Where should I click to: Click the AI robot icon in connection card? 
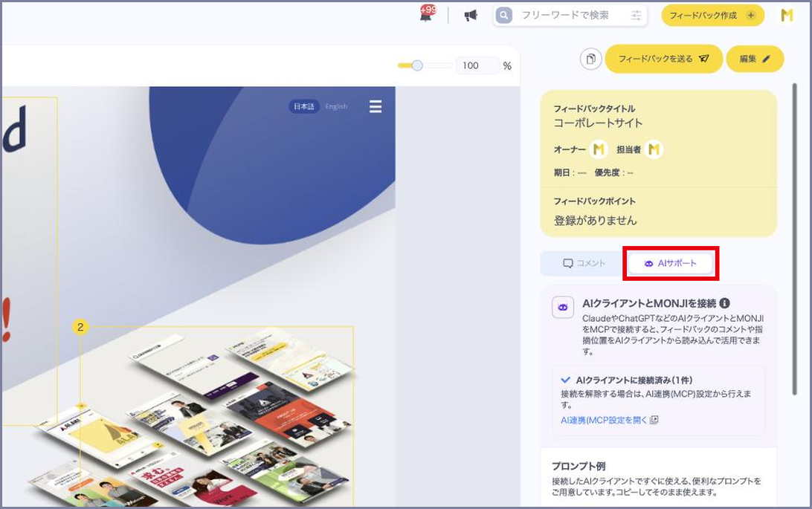coord(562,308)
